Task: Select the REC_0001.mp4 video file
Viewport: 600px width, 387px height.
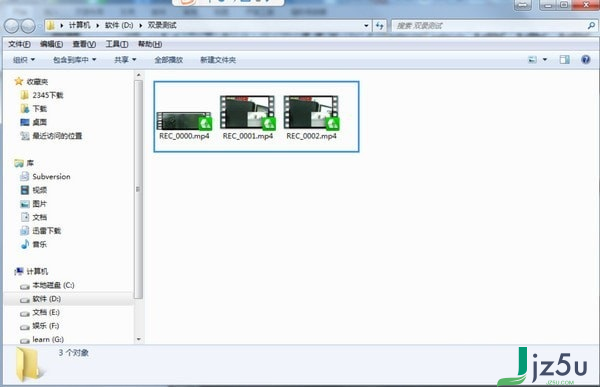Action: tap(248, 118)
